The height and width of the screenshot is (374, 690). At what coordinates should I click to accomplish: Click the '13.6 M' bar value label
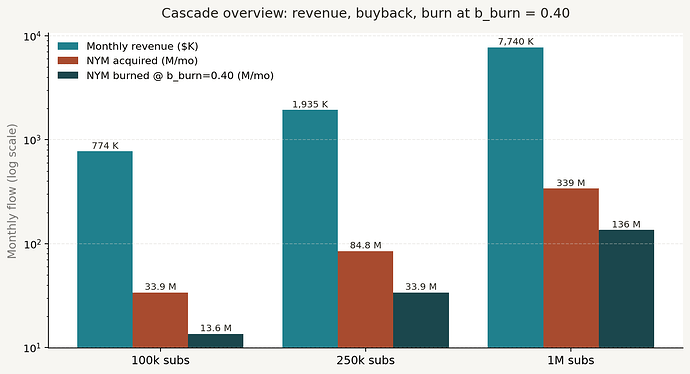pos(216,328)
